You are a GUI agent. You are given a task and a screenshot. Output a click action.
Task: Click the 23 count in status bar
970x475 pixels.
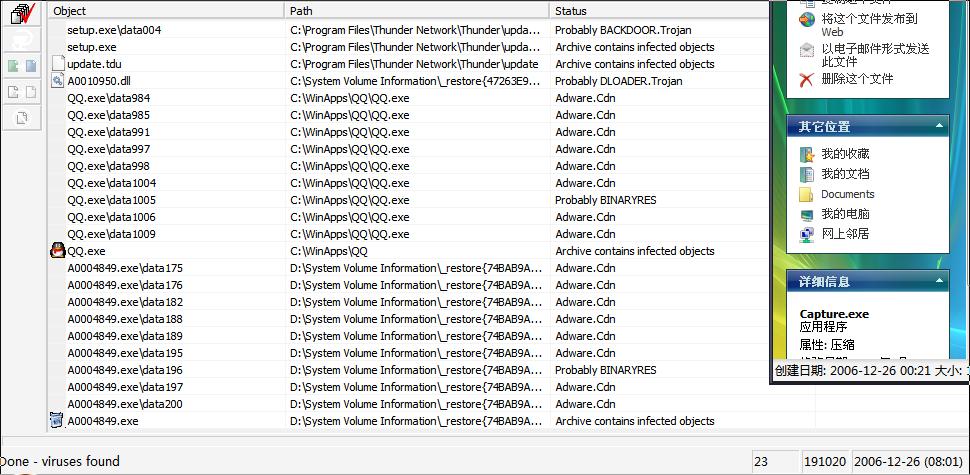coord(761,461)
